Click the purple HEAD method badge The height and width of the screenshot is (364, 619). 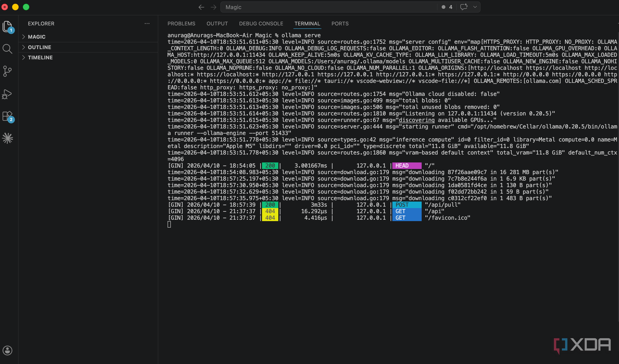[x=407, y=166]
